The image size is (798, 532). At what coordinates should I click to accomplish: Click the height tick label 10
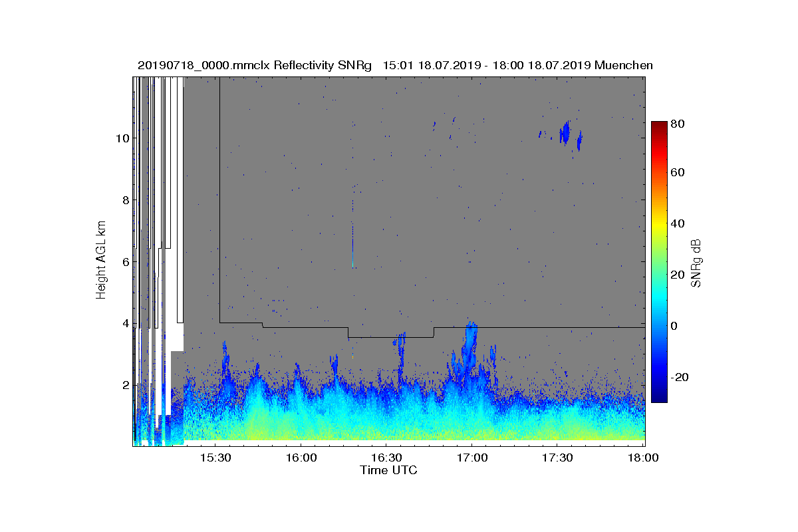pos(122,138)
